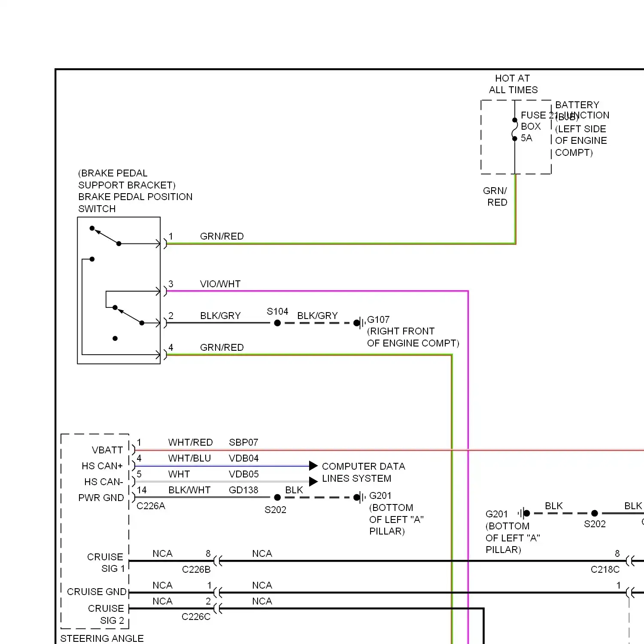Screen dimensions: 644x644
Task: Select the (BRAKE PEDAL SUPPORT BRACKET) note
Action: pos(127,179)
